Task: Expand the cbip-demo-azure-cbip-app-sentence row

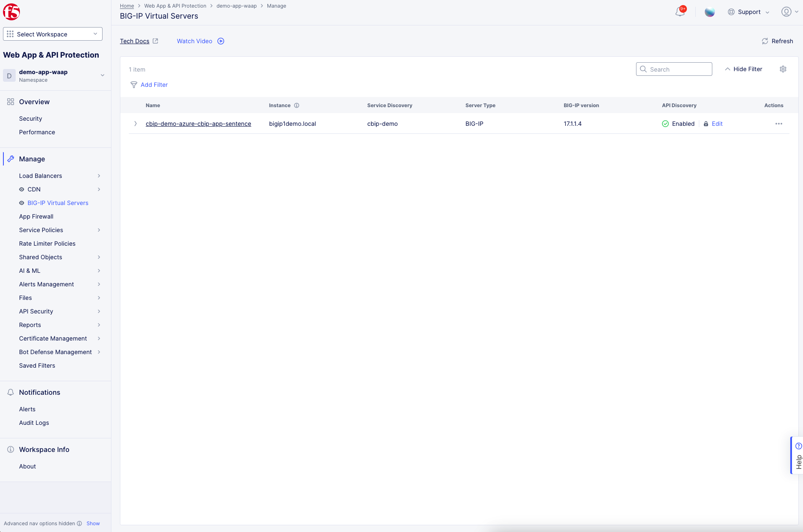Action: (x=136, y=124)
